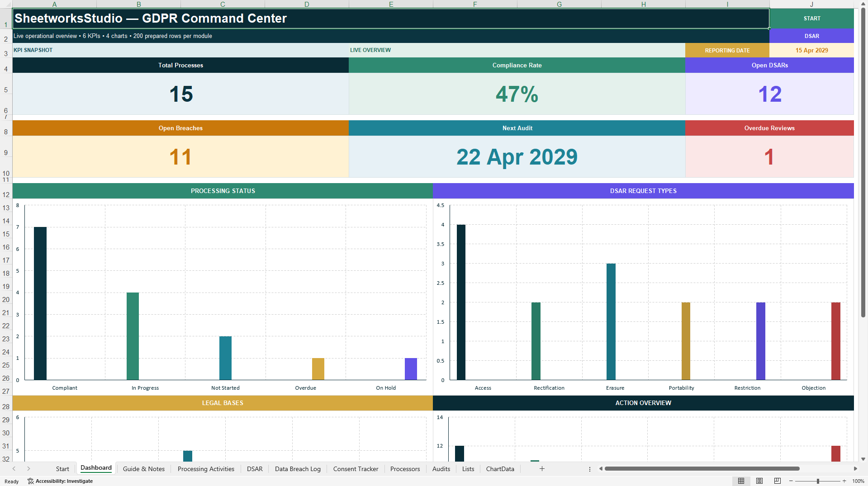Click the In Progress bar in chart
The height and width of the screenshot is (486, 868).
click(133, 336)
